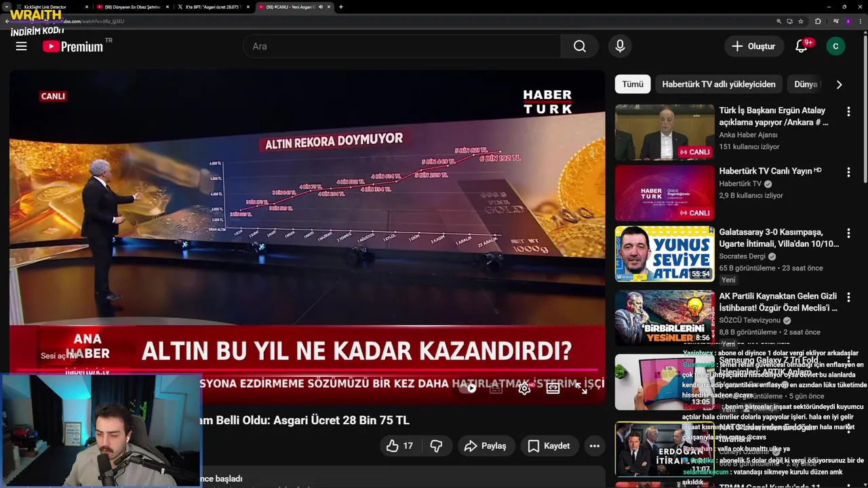The height and width of the screenshot is (488, 868).
Task: Click the 'Paylaş' share button
Action: click(485, 445)
